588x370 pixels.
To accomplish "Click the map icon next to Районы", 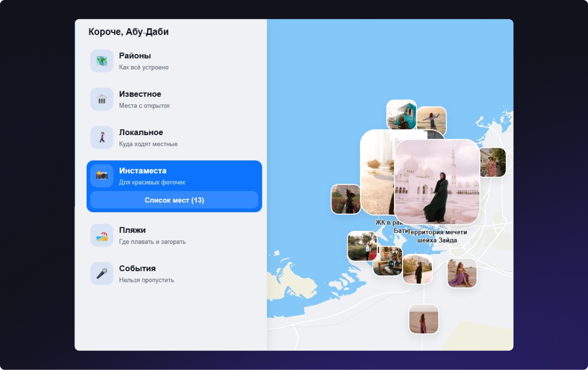I will 102,61.
